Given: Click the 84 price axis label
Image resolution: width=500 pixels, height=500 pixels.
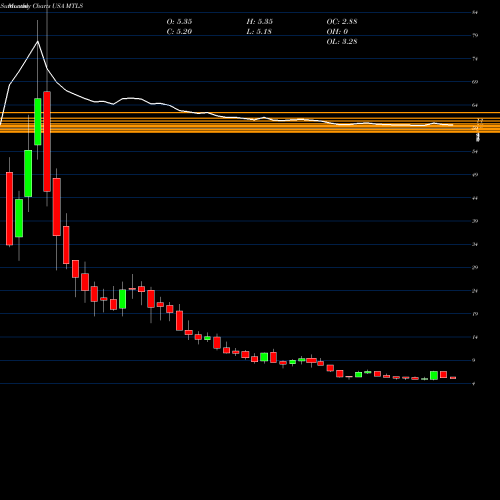Looking at the screenshot, I should point(475,13).
